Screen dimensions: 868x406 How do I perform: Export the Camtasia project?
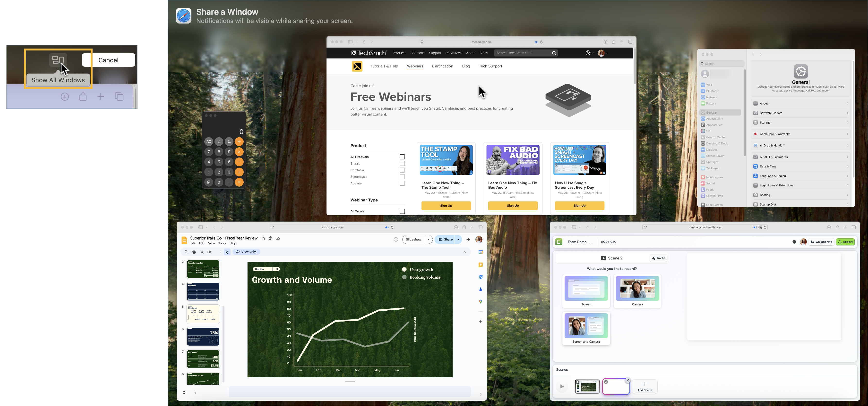coord(845,242)
